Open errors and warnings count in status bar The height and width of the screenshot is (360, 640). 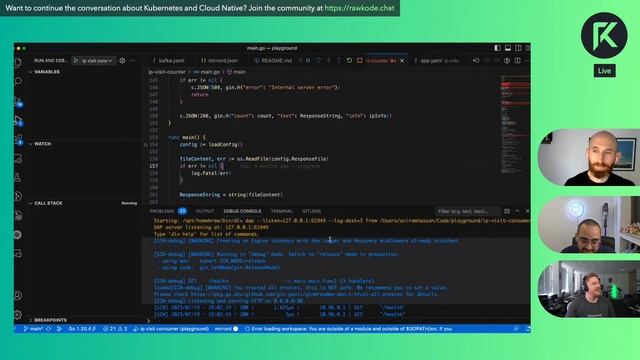pos(115,329)
